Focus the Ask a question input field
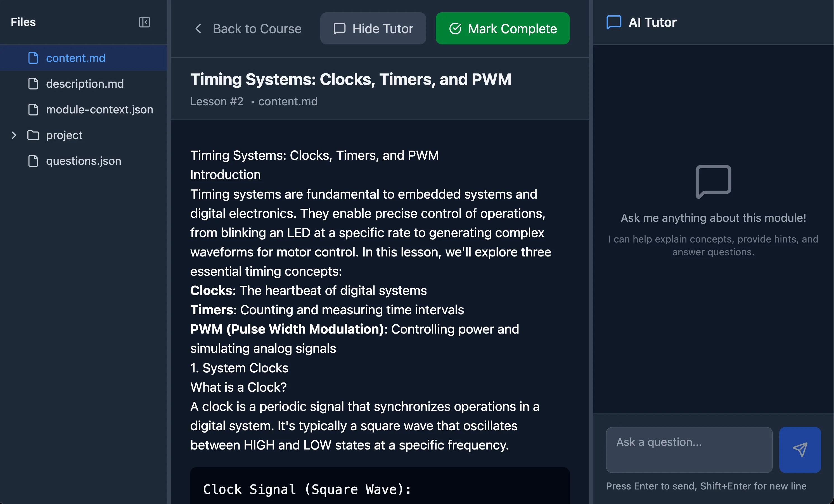Viewport: 834px width, 504px height. 689,450
